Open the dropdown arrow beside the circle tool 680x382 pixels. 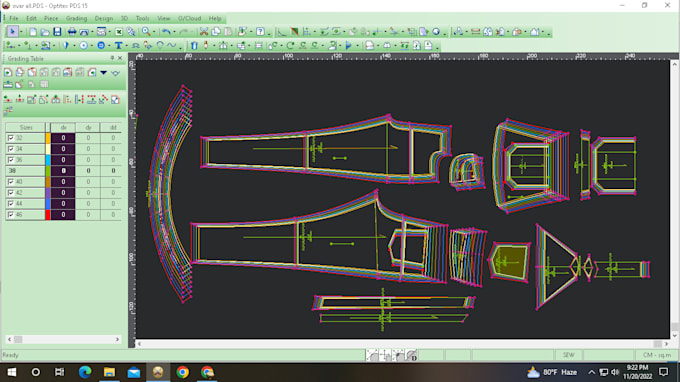click(92, 46)
